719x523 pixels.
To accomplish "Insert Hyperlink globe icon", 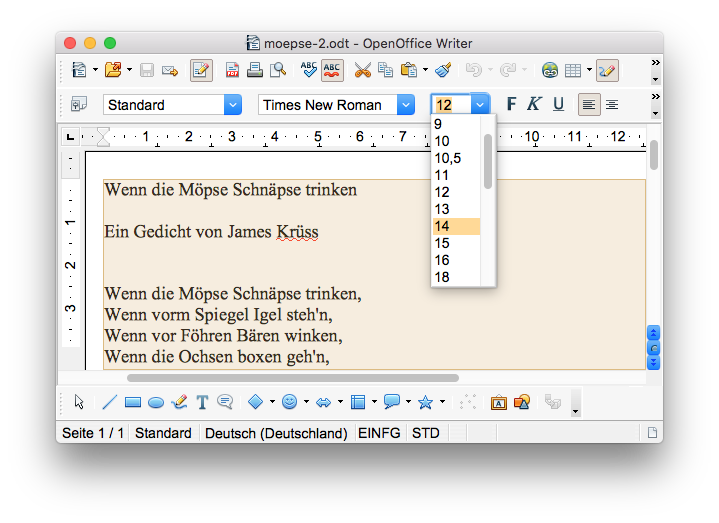I will pos(550,70).
